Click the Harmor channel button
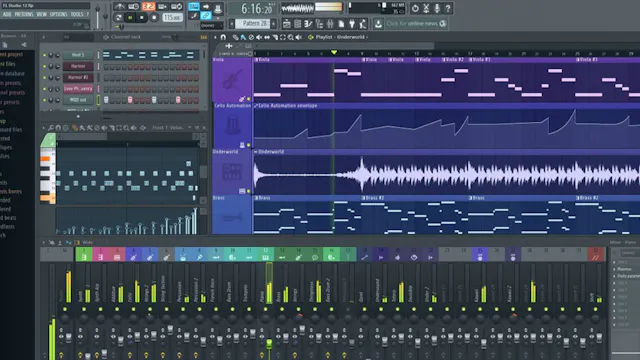The width and height of the screenshot is (640, 360). 78,66
